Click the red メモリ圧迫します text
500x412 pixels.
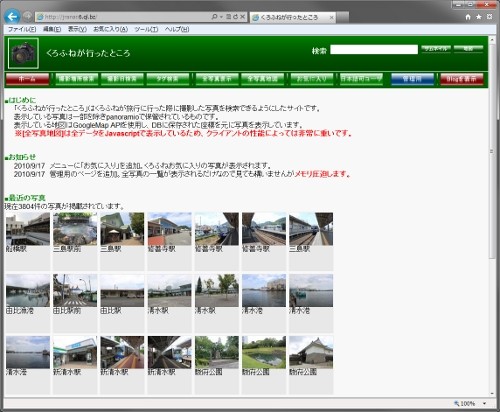[322, 174]
